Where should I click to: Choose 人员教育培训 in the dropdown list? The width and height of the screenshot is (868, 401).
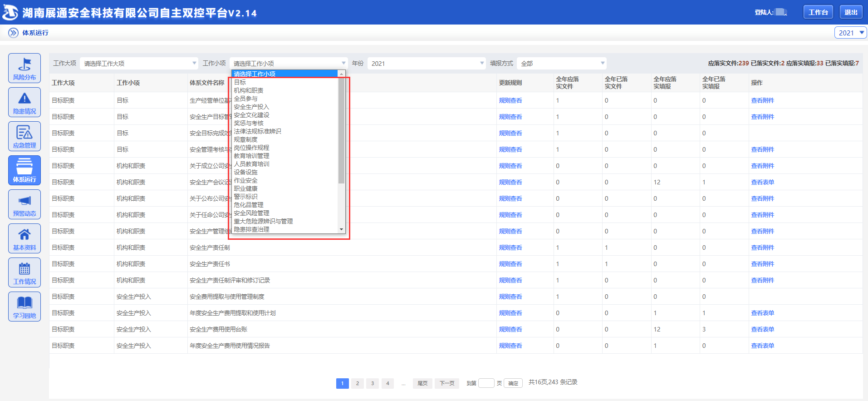(285, 164)
